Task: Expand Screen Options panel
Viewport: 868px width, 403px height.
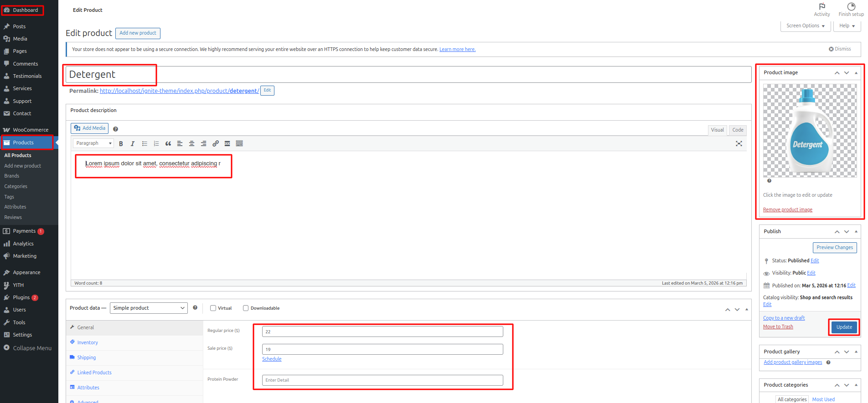Action: pyautogui.click(x=806, y=26)
